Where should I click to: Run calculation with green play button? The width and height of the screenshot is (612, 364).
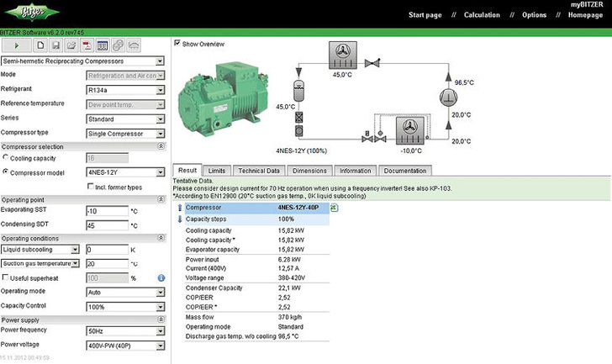pyautogui.click(x=17, y=45)
